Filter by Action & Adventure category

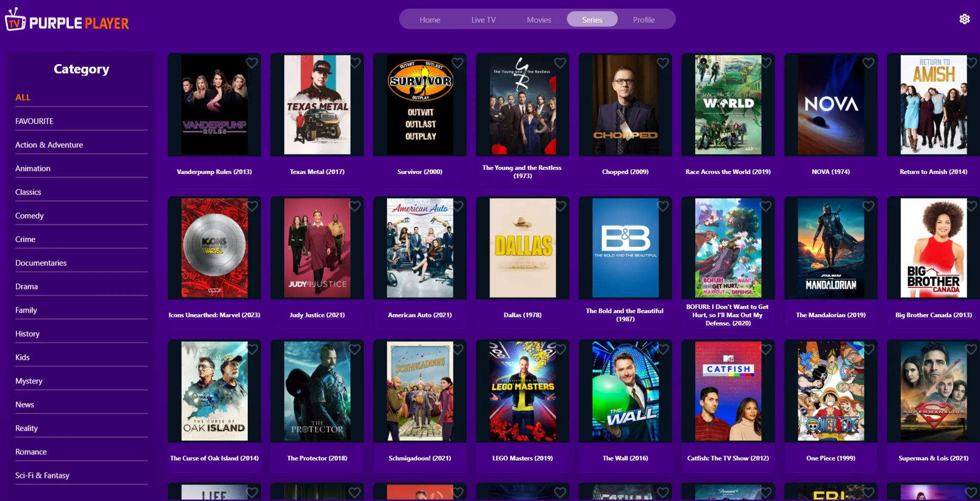[82, 145]
